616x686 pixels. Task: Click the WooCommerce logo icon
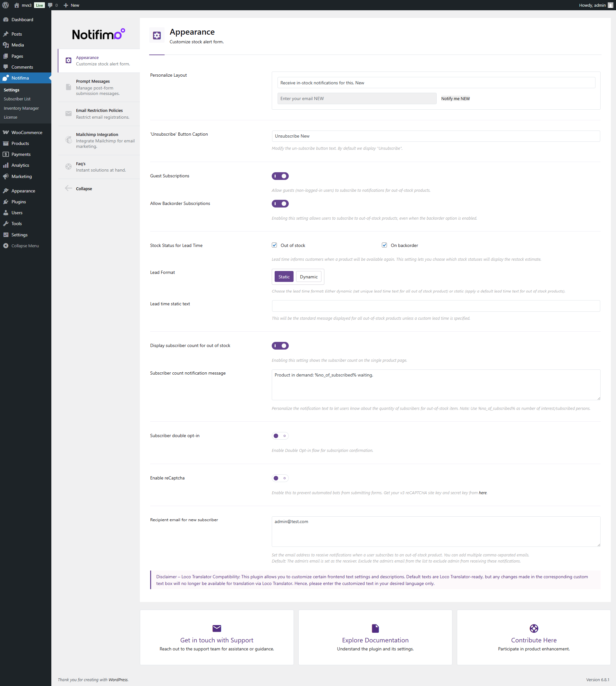pos(6,132)
